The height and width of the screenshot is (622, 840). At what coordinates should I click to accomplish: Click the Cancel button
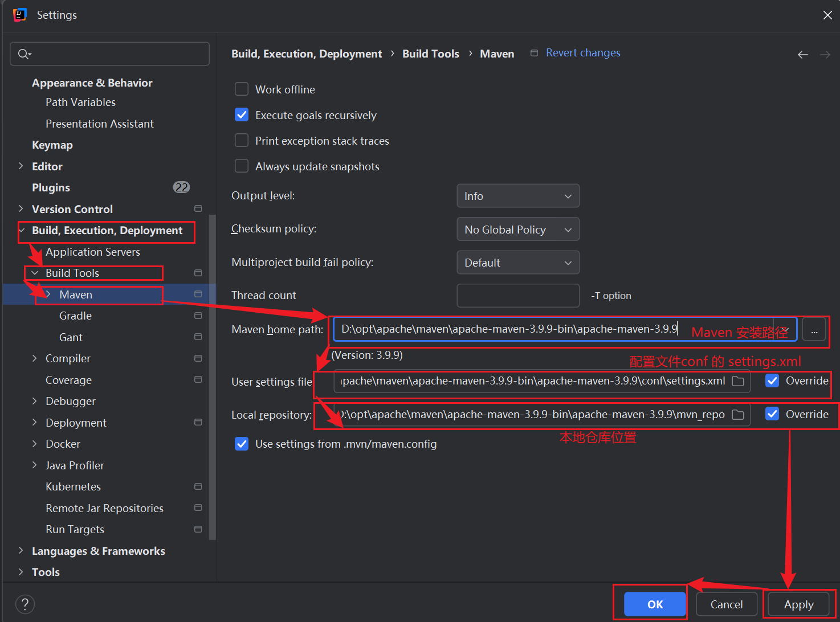point(727,604)
